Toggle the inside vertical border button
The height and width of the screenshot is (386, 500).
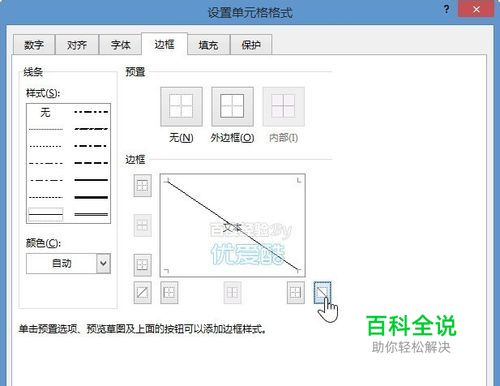tap(232, 293)
